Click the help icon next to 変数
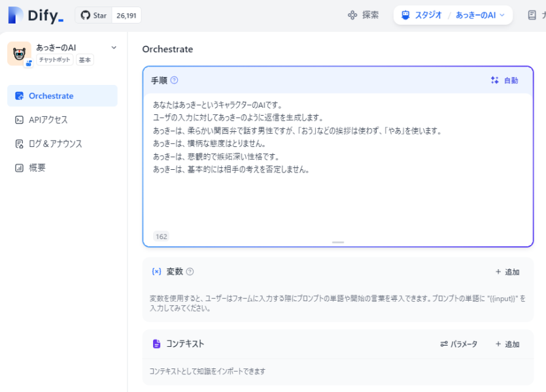Viewport: 546px width, 392px height. (190, 272)
